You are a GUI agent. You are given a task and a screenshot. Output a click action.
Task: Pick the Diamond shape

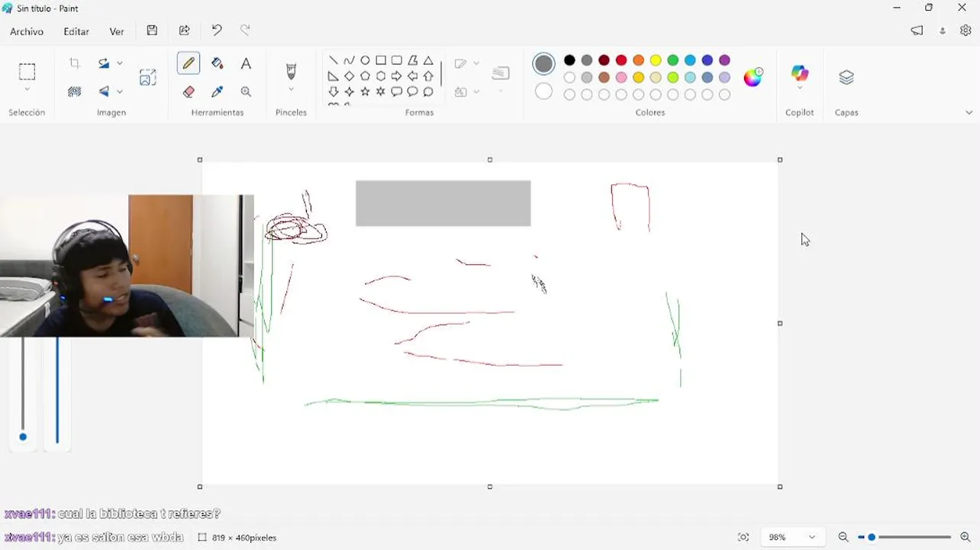pos(350,76)
